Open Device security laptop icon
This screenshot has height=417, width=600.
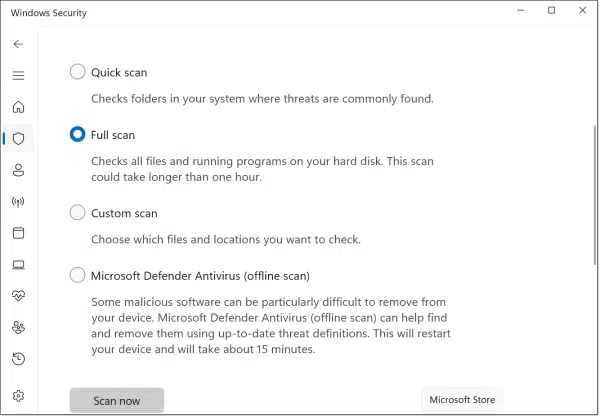(x=18, y=265)
